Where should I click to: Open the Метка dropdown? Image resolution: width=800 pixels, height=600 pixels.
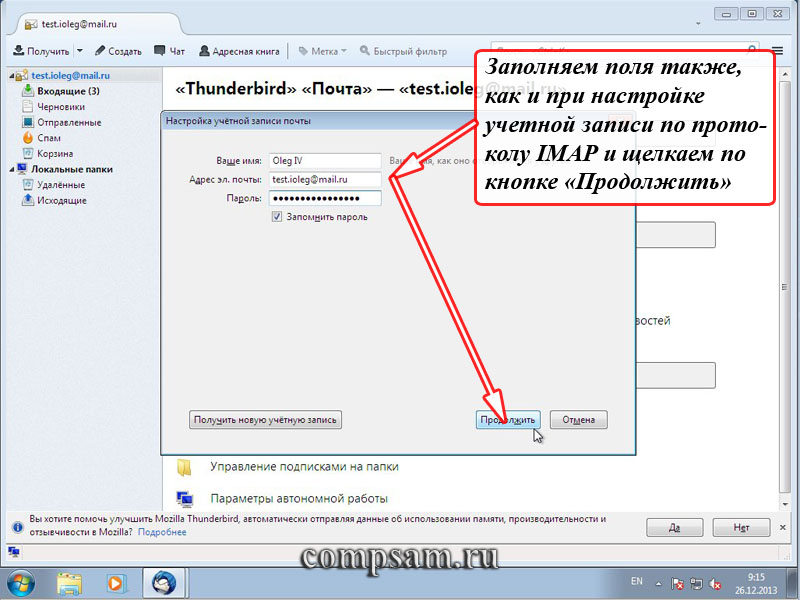(322, 51)
